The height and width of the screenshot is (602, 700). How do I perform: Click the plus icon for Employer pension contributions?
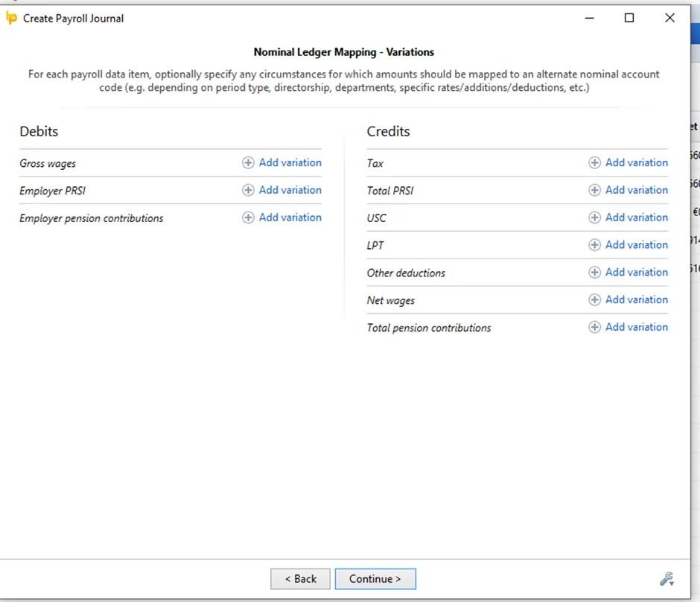[248, 218]
